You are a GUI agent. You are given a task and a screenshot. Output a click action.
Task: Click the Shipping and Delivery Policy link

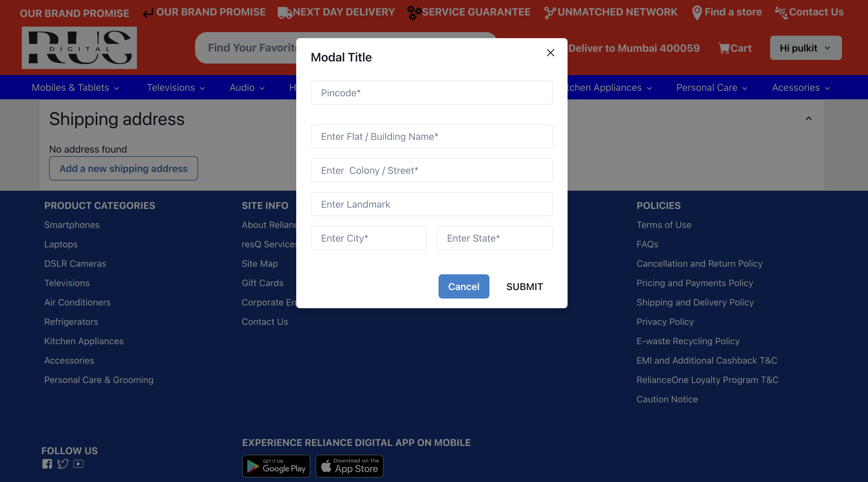(695, 302)
